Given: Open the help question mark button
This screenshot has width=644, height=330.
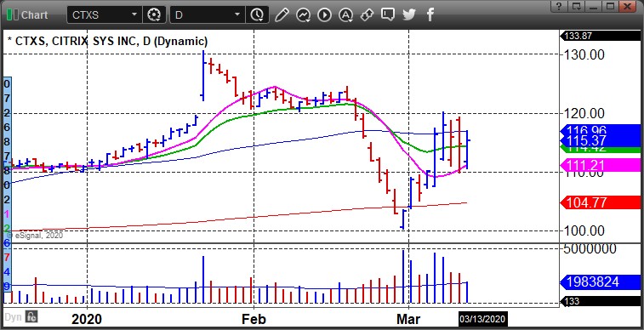Looking at the screenshot, I should pos(560,6).
